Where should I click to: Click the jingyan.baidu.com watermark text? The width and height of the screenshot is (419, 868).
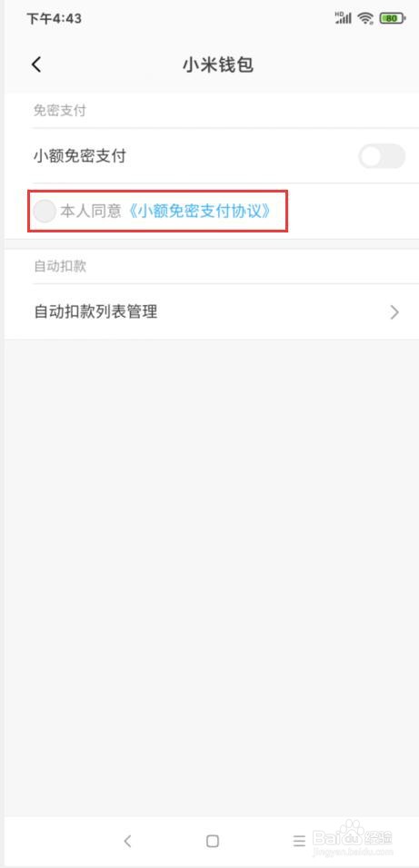coord(353,850)
